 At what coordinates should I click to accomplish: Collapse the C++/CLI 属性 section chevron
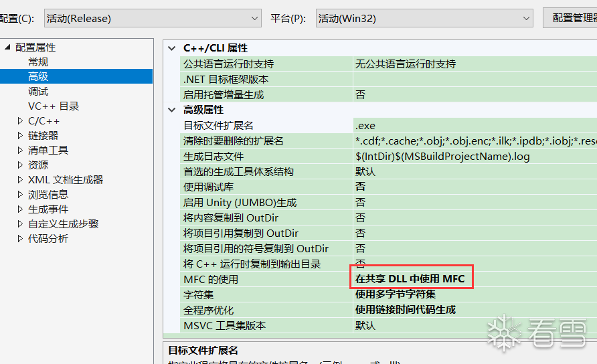click(x=172, y=48)
